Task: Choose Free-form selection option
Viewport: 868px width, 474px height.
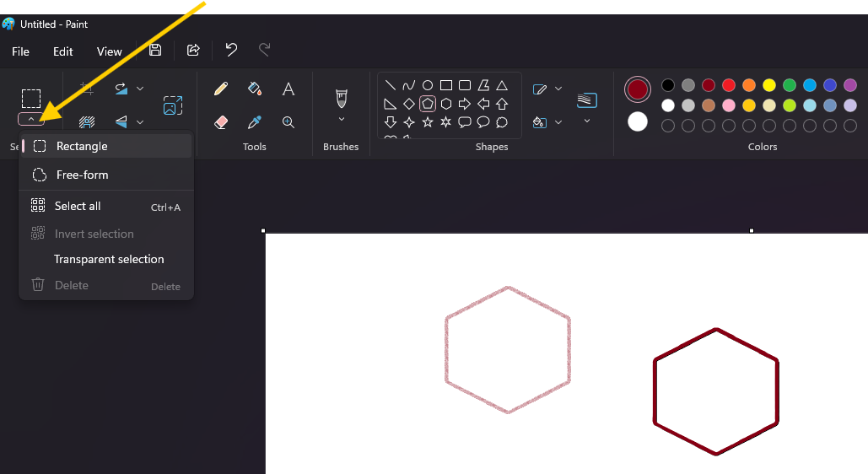Action: (106, 175)
